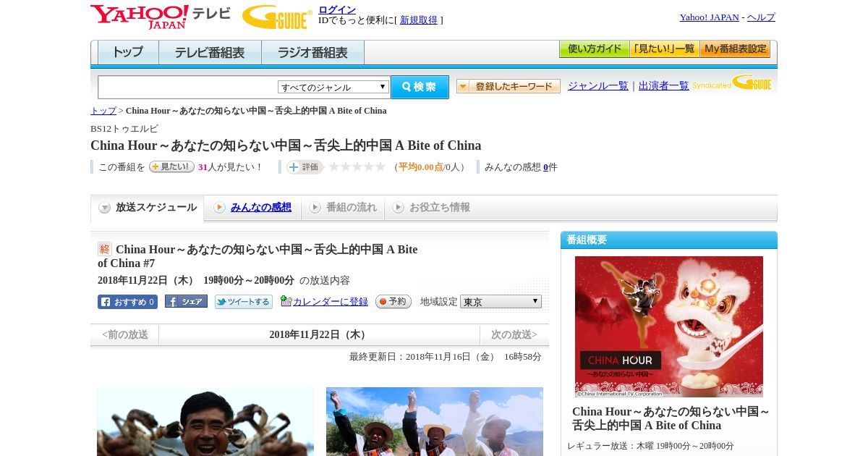This screenshot has width=868, height=456.
Task: Click the Yahoo! JAPAN テレビ logo
Action: [x=161, y=17]
